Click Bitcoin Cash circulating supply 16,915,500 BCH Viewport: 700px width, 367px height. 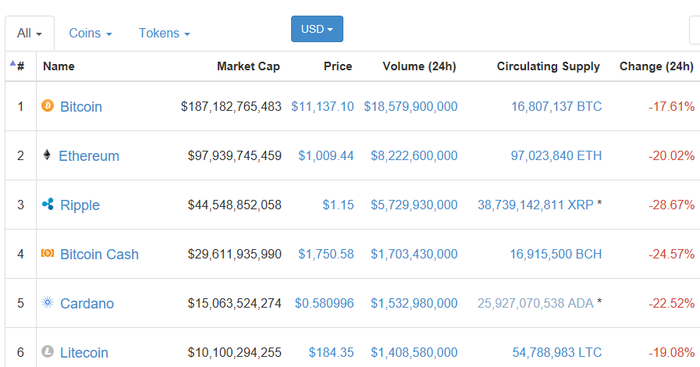coord(556,254)
